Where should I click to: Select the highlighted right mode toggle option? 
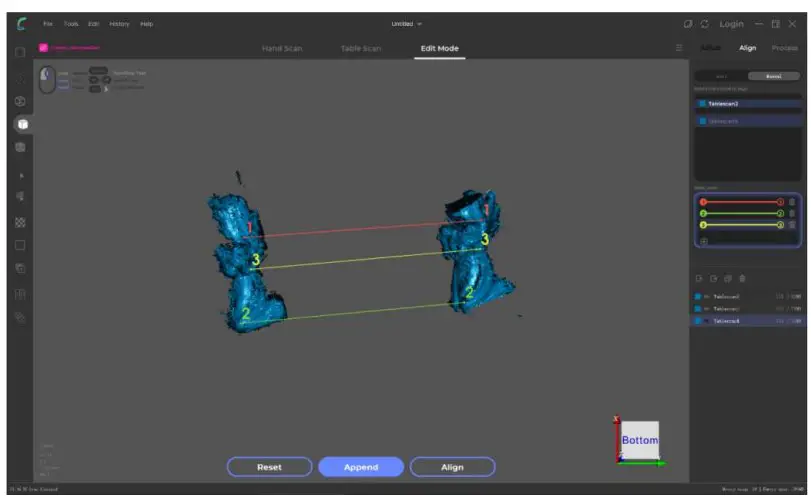click(774, 76)
